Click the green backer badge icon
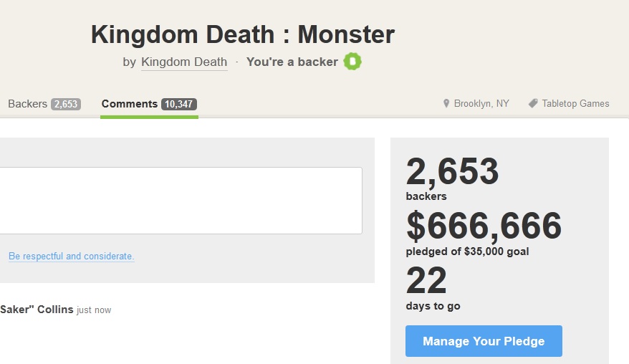The height and width of the screenshot is (364, 629). [x=352, y=62]
